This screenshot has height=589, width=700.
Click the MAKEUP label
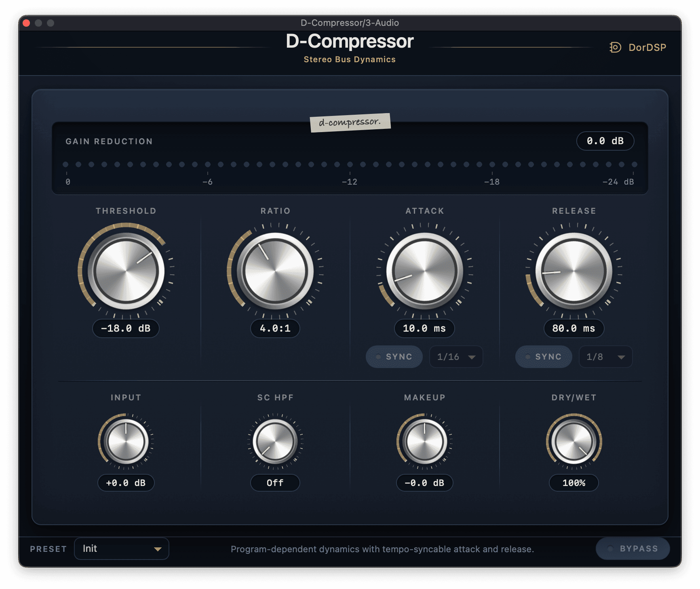click(425, 398)
